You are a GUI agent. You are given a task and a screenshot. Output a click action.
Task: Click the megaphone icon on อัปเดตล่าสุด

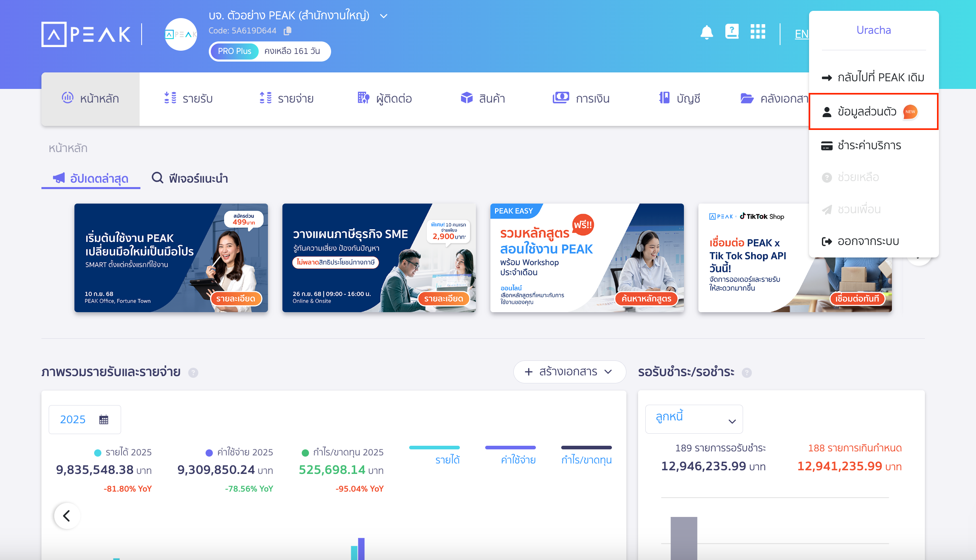pos(59,178)
